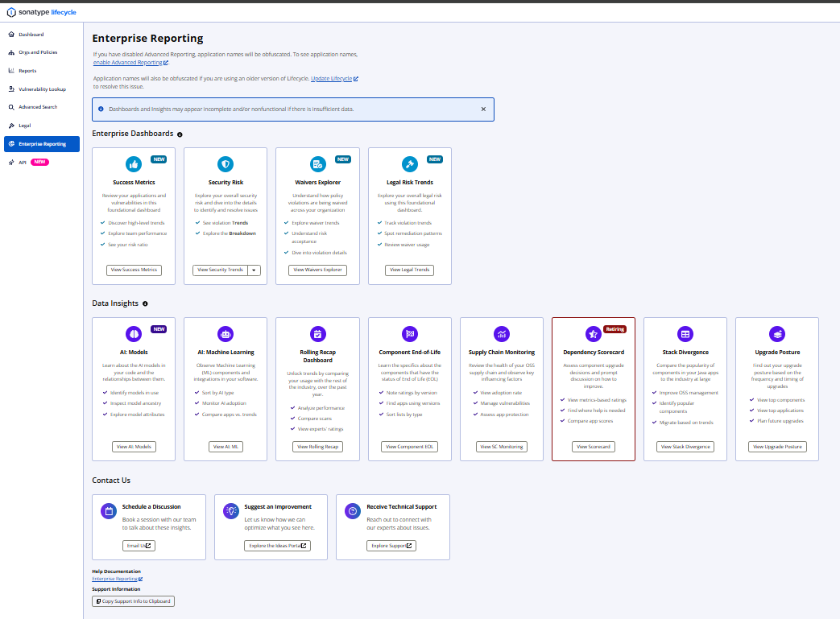Click the Success Metrics thumbs-up icon
The height and width of the screenshot is (619, 840).
[134, 164]
